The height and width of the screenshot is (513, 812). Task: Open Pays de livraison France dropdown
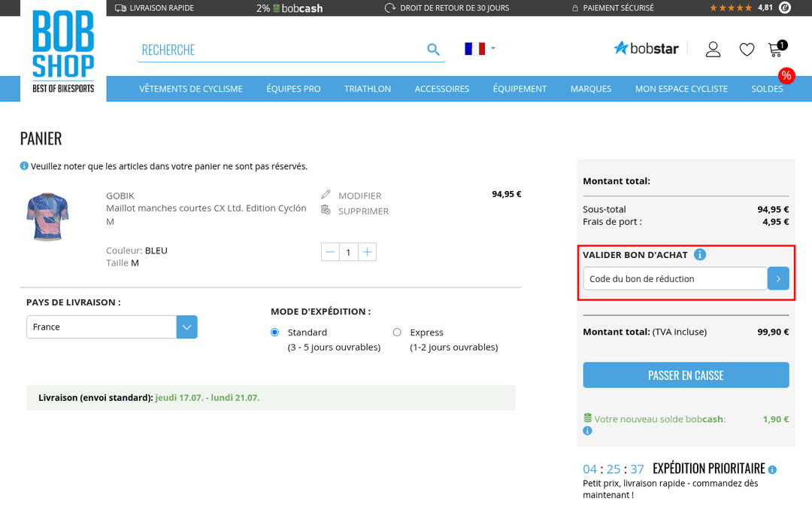pos(112,327)
